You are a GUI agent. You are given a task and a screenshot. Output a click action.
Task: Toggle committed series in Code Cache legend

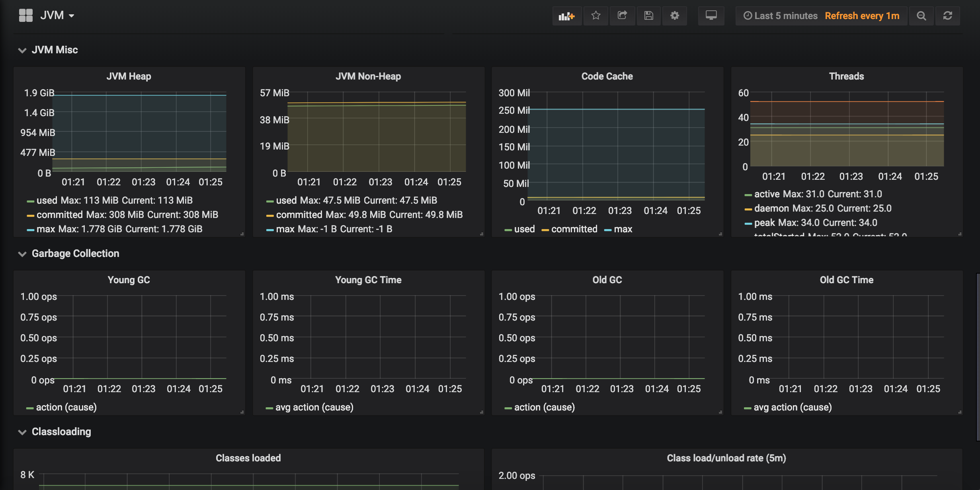[574, 229]
